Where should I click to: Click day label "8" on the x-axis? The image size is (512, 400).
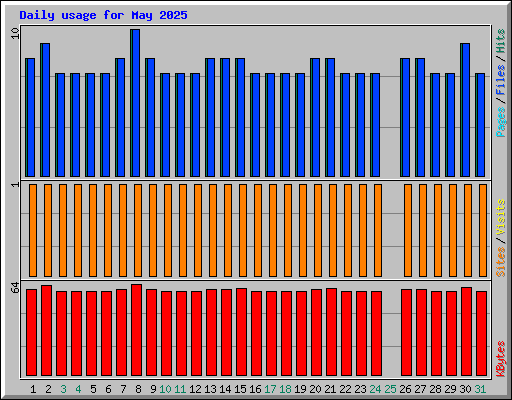(x=138, y=389)
